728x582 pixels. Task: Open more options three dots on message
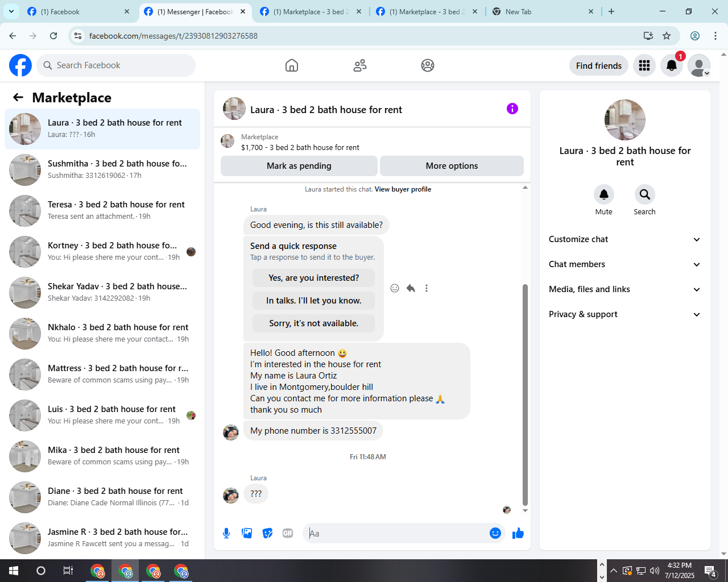[427, 288]
